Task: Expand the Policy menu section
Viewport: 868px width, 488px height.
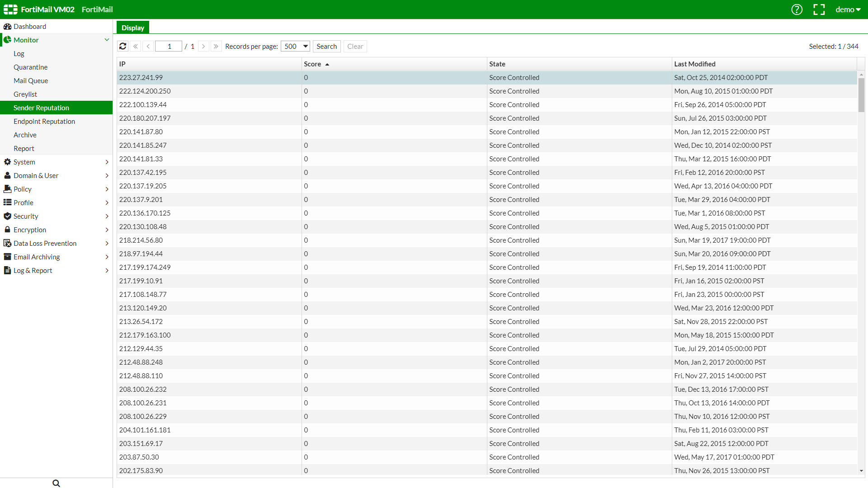Action: point(107,189)
